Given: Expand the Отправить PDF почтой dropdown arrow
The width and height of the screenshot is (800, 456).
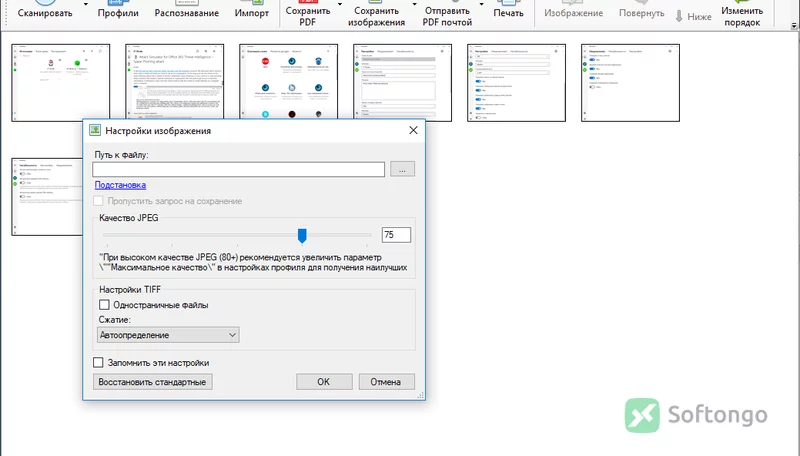Looking at the screenshot, I should 481,5.
